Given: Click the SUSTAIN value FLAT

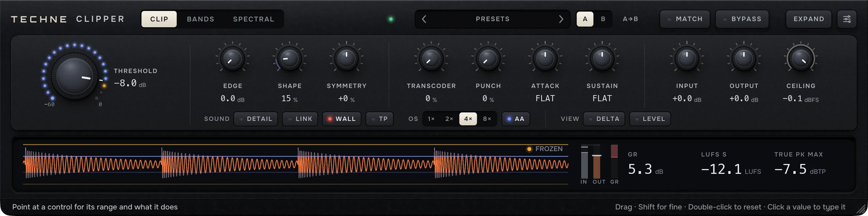Looking at the screenshot, I should tap(602, 98).
